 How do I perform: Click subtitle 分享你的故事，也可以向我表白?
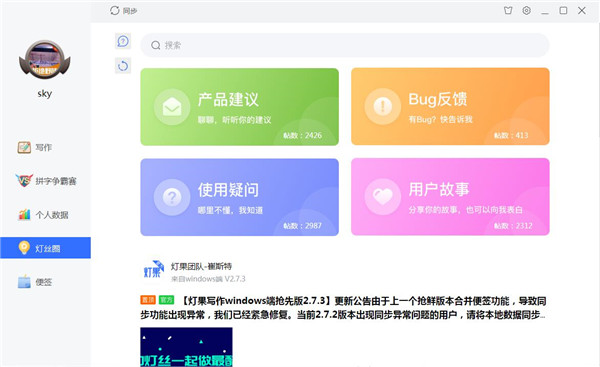click(465, 210)
